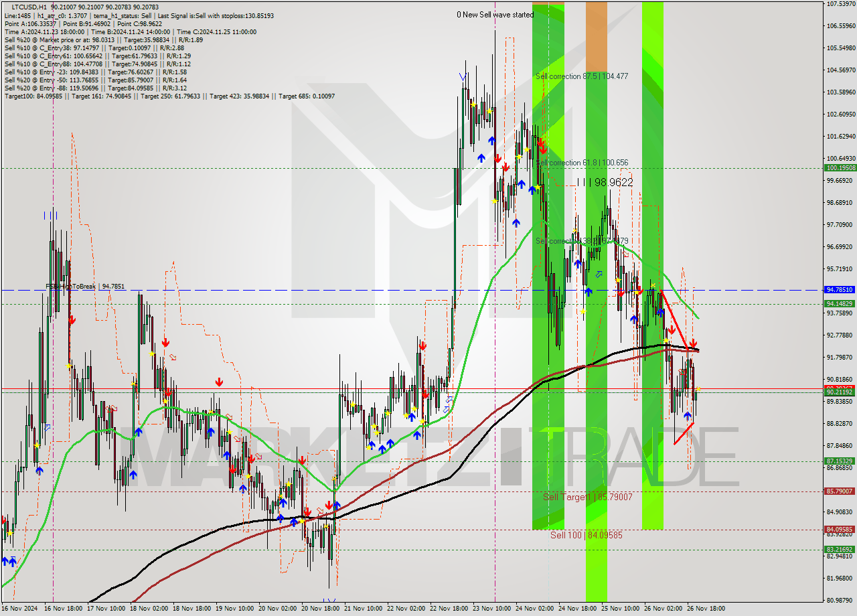
Task: Click the 98.68910 price axis label
Action: coord(841,203)
